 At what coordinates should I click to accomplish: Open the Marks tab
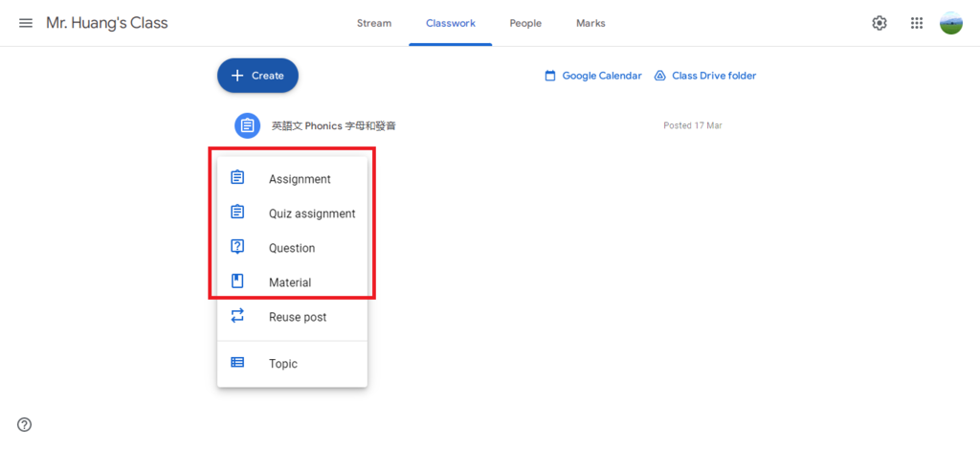[x=590, y=23]
